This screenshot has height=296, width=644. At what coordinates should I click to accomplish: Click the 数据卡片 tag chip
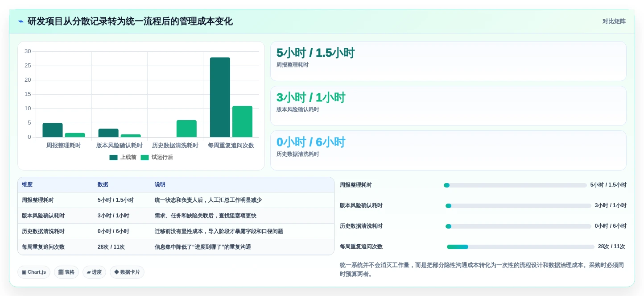point(127,272)
